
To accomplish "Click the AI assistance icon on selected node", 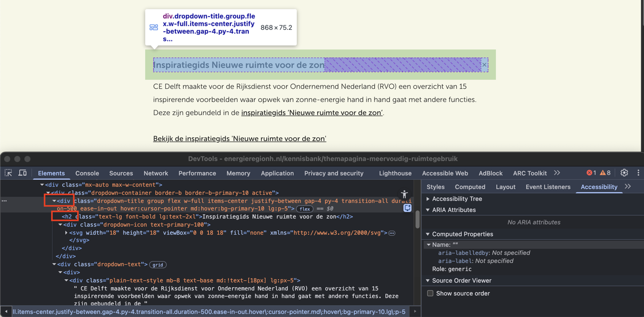I will click(x=407, y=208).
